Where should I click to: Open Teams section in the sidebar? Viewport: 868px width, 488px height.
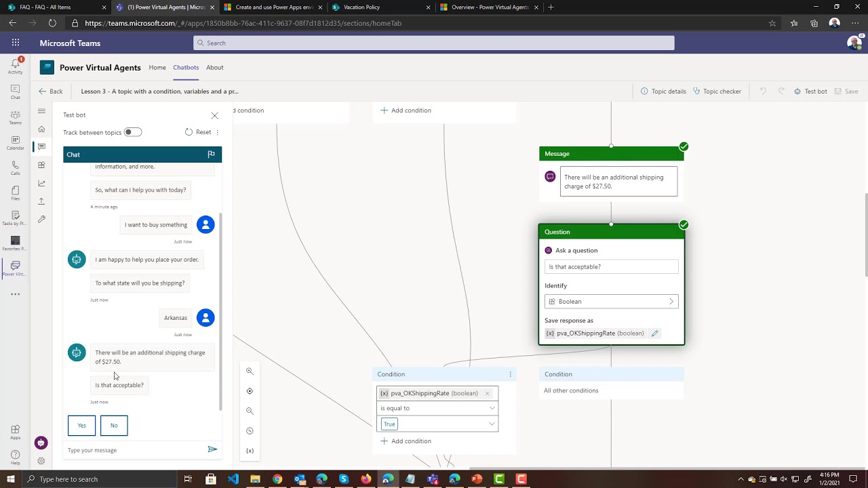15,117
